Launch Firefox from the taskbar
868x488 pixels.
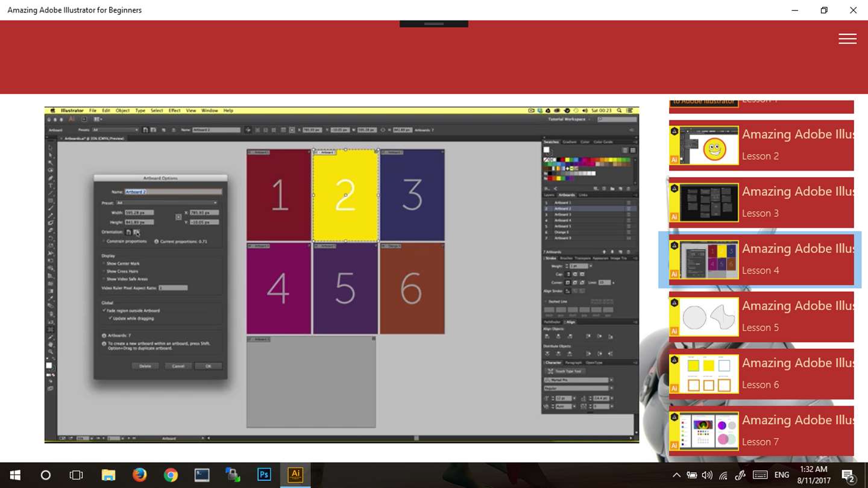tap(139, 475)
